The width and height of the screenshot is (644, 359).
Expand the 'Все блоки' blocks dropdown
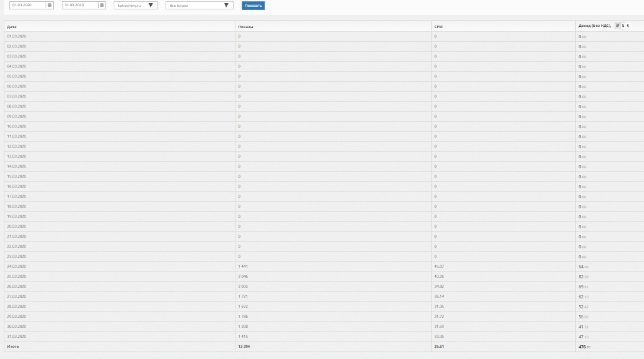(x=199, y=6)
